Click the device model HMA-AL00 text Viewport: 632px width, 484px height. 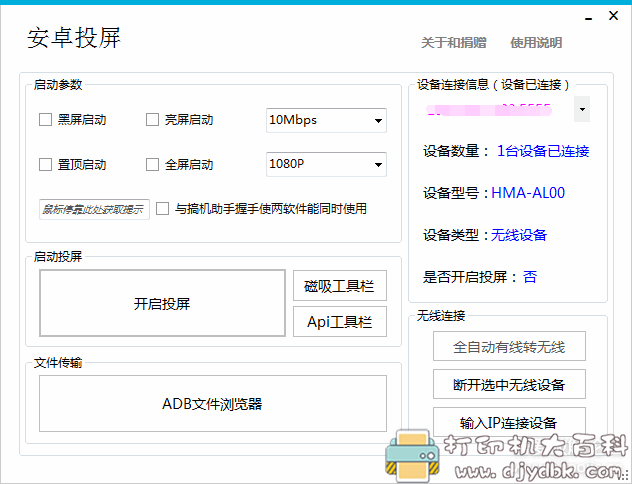click(x=528, y=193)
